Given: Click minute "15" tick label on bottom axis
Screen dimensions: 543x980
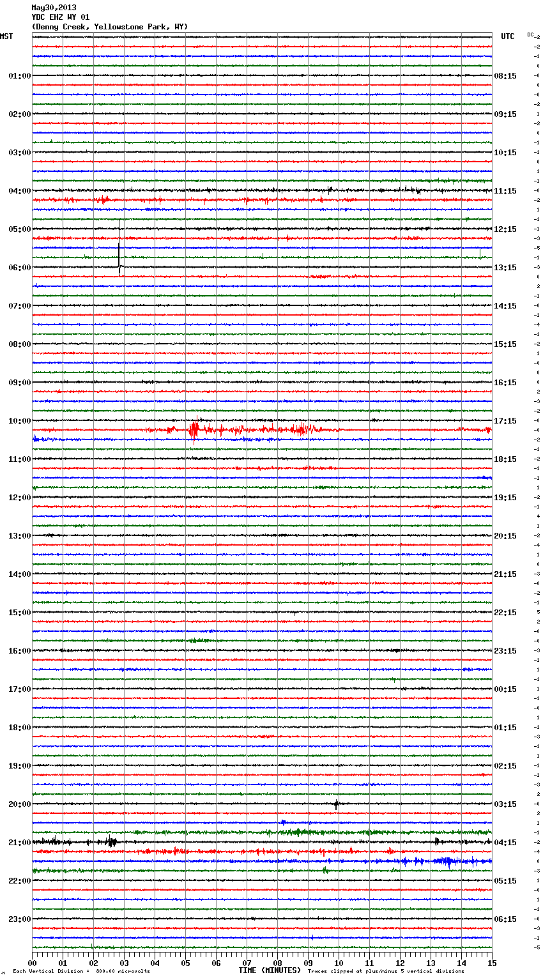Looking at the screenshot, I should 492,963.
